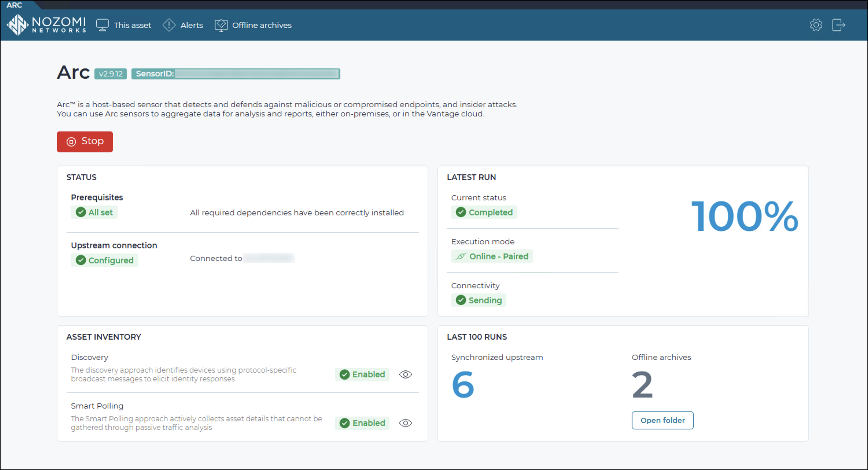Click the Synchronized upstream count 6

(x=463, y=384)
